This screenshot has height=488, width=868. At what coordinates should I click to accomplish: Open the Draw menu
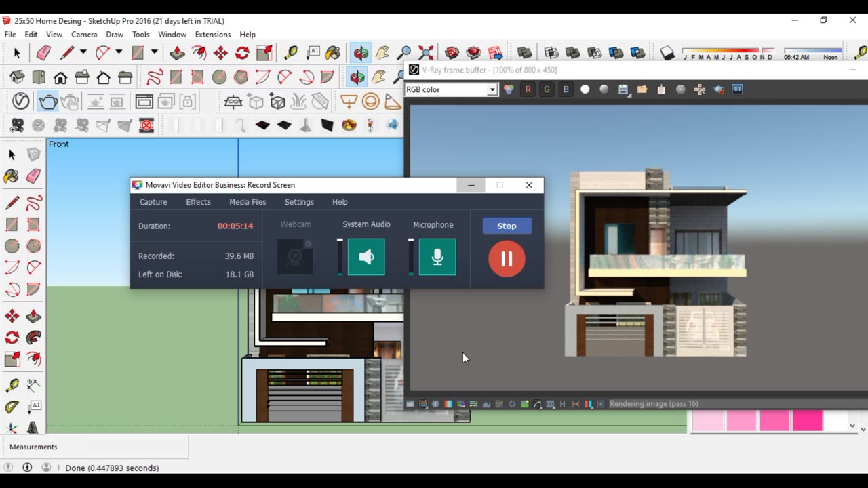[x=115, y=35]
